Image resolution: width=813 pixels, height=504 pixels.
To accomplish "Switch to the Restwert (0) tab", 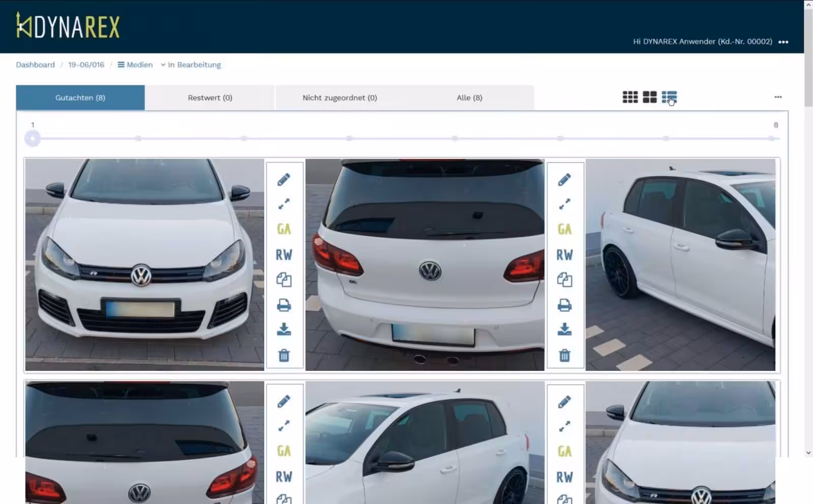I will pos(210,98).
